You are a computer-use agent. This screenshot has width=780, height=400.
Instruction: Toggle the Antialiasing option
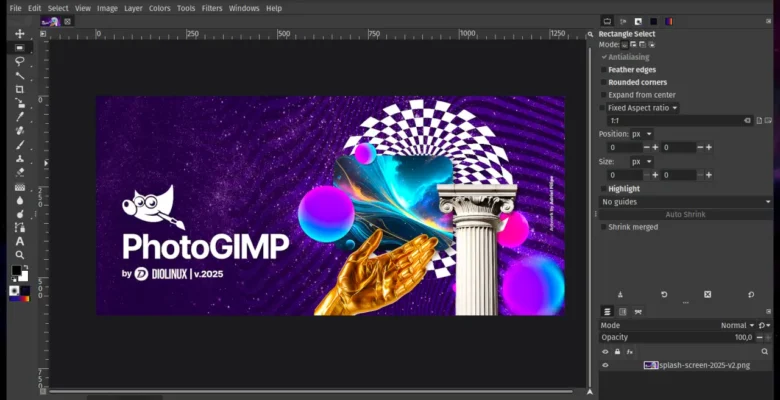(625, 57)
